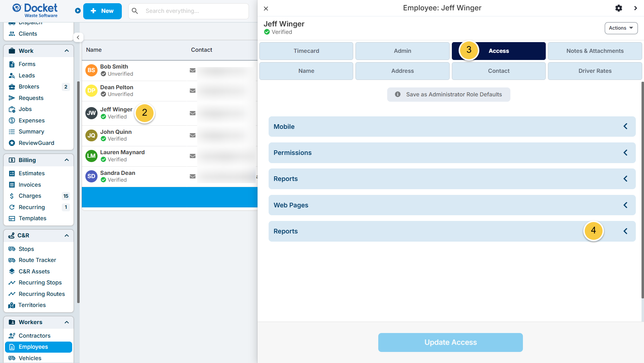
Task: Collapse the Workers section
Action: 66,322
